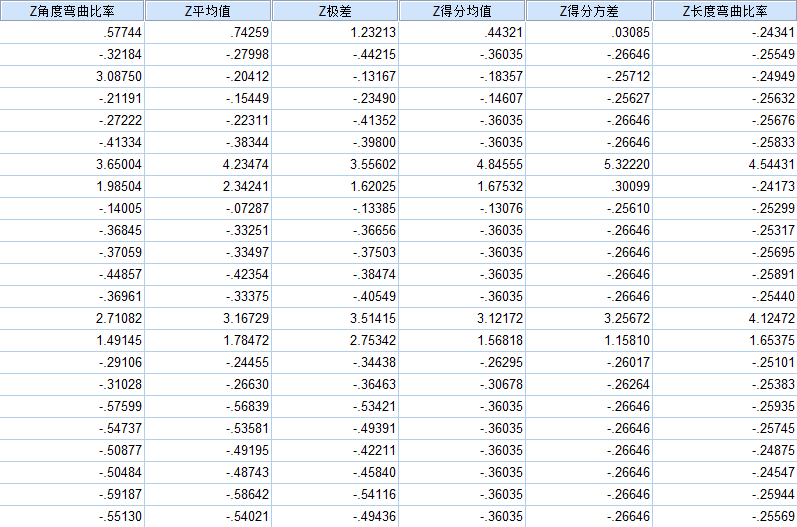This screenshot has height=527, width=797.
Task: Click cell value -.20412
Action: coord(247,76)
